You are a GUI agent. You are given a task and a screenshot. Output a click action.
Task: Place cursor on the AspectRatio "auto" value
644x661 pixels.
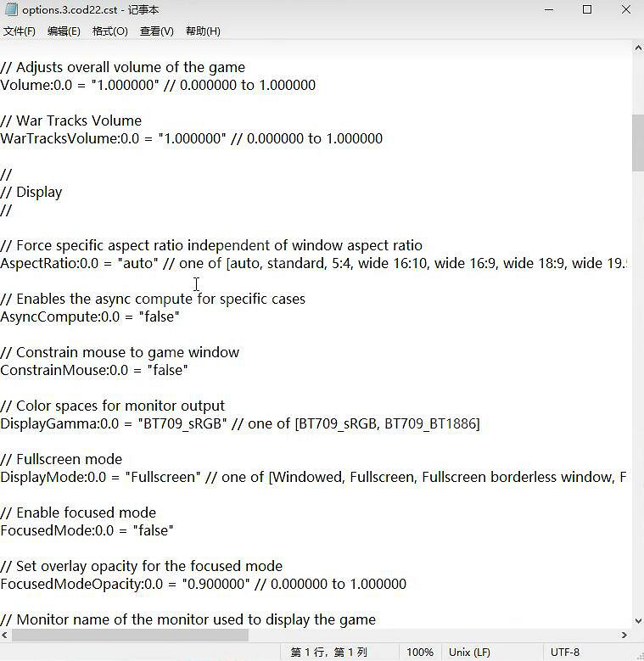[x=137, y=263]
